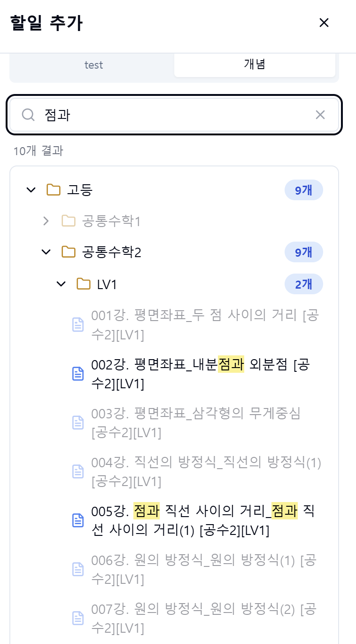The width and height of the screenshot is (356, 644).
Task: Select the 002강 평면좌표_내분점과 외분점 lecture
Action: 197,373
